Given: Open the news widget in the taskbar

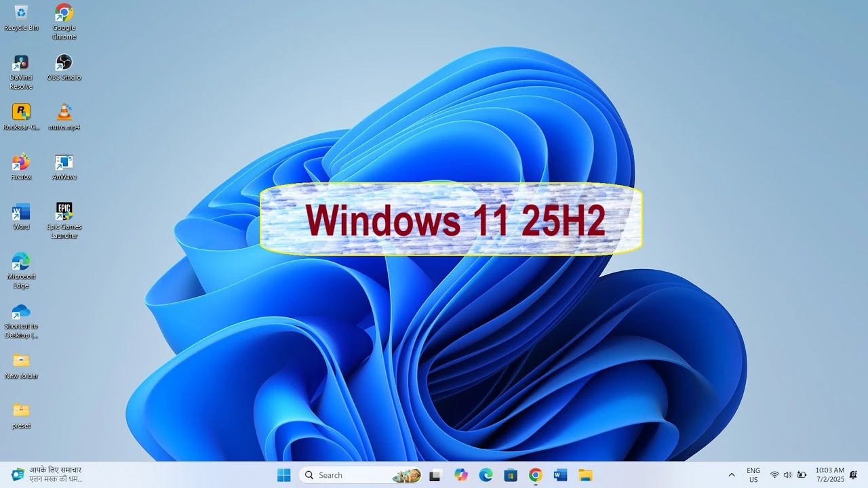Looking at the screenshot, I should [x=47, y=474].
